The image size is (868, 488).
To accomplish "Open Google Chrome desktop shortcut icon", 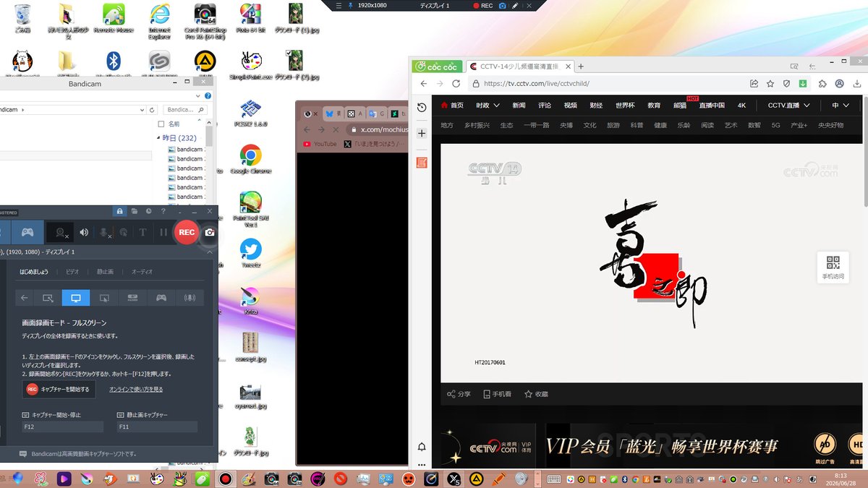I will pyautogui.click(x=250, y=160).
